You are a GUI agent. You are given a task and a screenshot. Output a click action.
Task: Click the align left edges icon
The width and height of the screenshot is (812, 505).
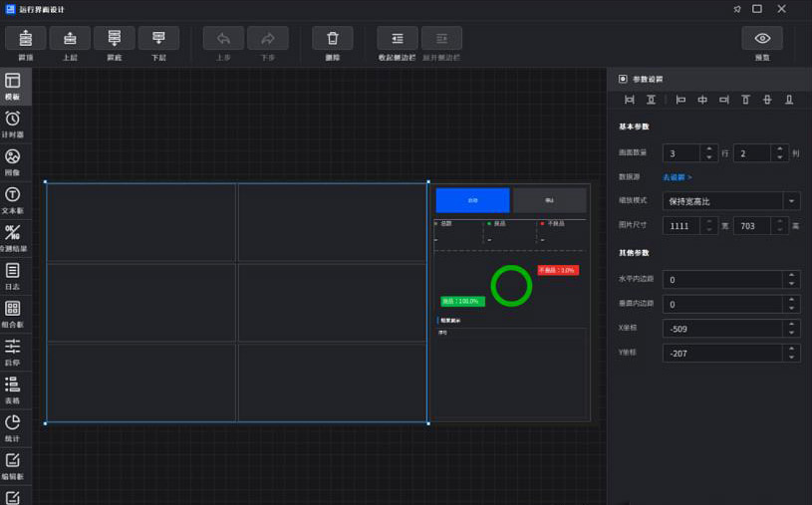point(680,100)
